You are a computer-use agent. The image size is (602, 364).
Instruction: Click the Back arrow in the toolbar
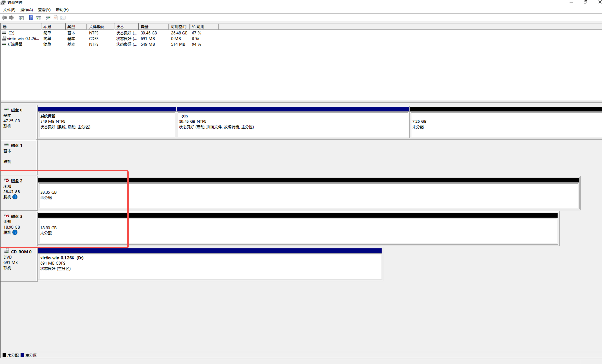point(4,18)
